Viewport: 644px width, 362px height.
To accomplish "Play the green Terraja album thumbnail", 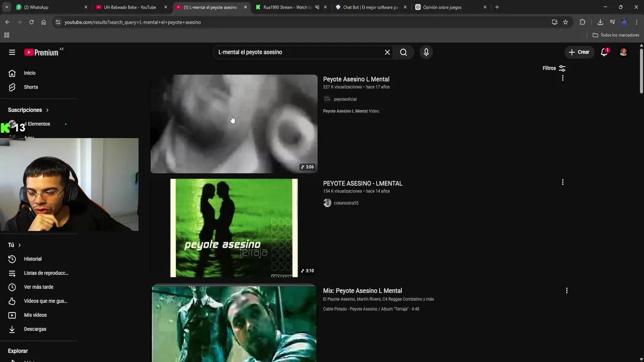I will [234, 228].
